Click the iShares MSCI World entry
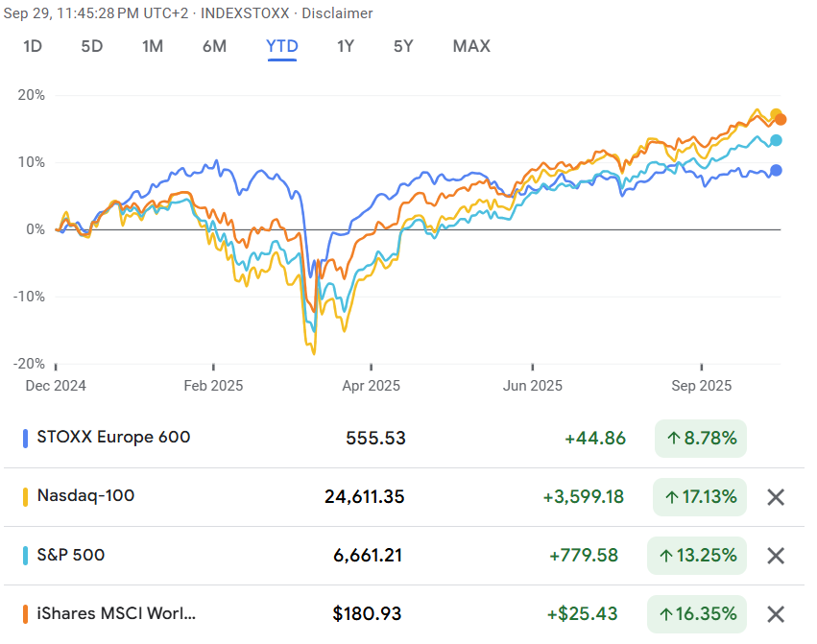The image size is (817, 644). 115,613
